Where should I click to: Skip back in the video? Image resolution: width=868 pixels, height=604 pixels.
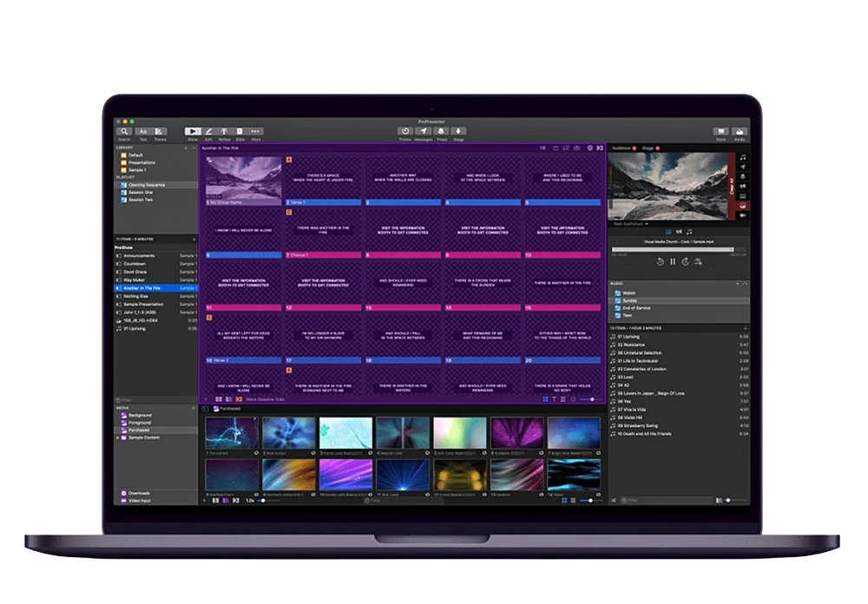[660, 262]
